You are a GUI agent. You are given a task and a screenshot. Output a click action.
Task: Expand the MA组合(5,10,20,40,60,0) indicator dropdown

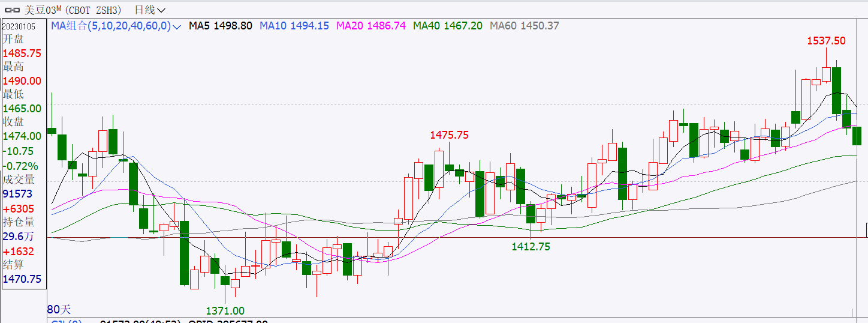tap(176, 26)
